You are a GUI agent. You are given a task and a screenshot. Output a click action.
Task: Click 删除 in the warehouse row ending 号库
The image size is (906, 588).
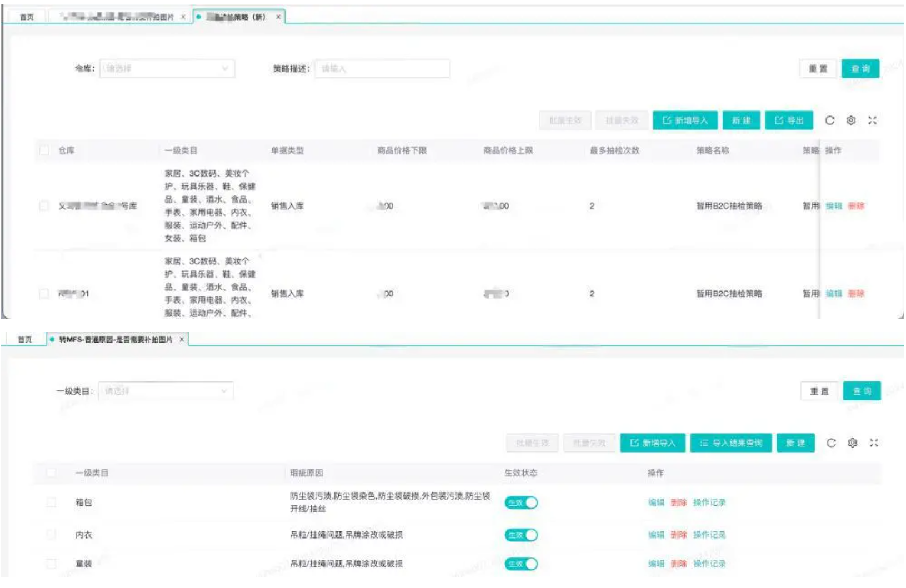(856, 205)
